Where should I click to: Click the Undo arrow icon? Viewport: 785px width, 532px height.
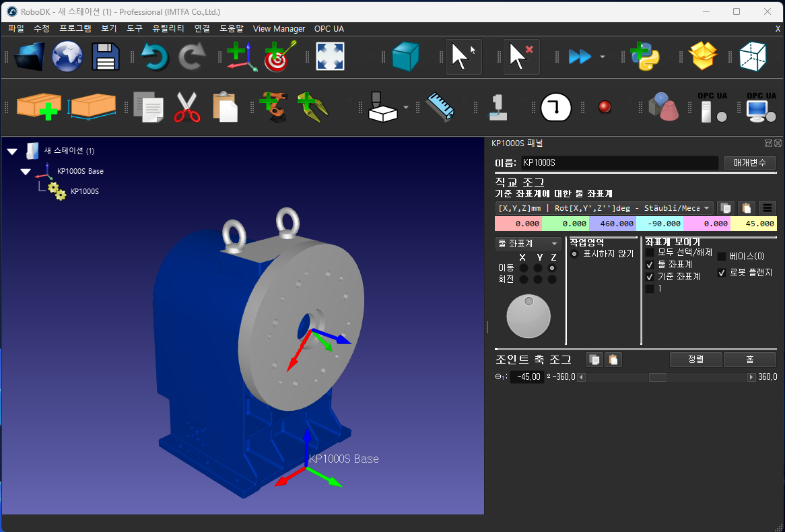pos(154,57)
